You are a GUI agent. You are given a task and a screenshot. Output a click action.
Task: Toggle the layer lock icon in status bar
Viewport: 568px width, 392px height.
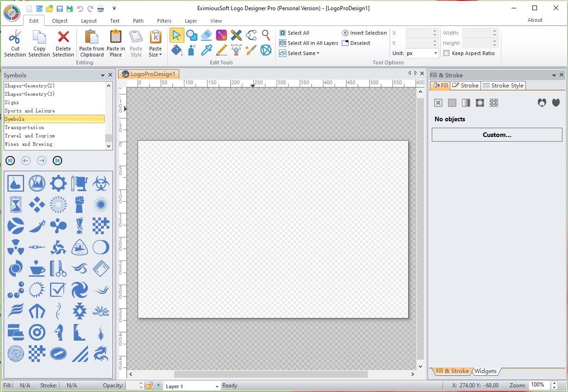tap(149, 386)
